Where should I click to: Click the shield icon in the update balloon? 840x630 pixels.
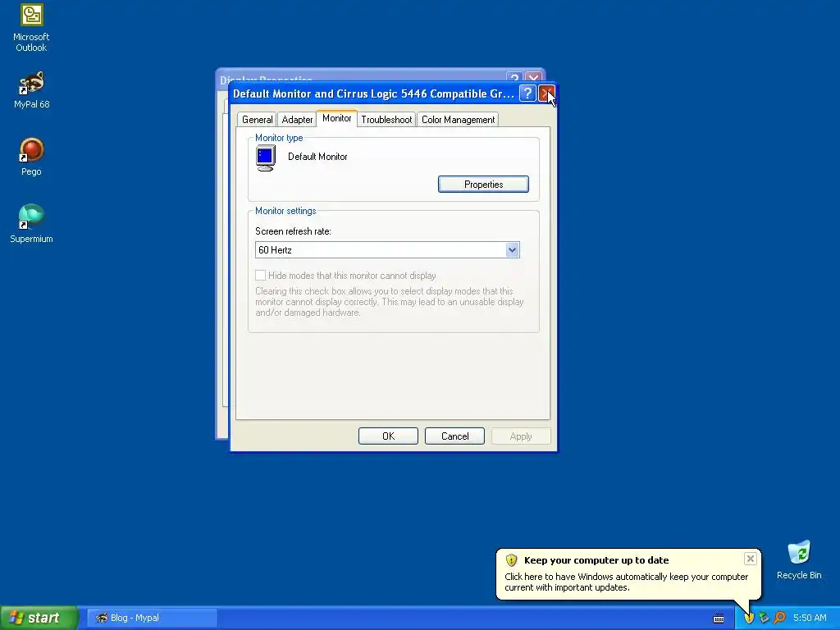click(x=511, y=560)
